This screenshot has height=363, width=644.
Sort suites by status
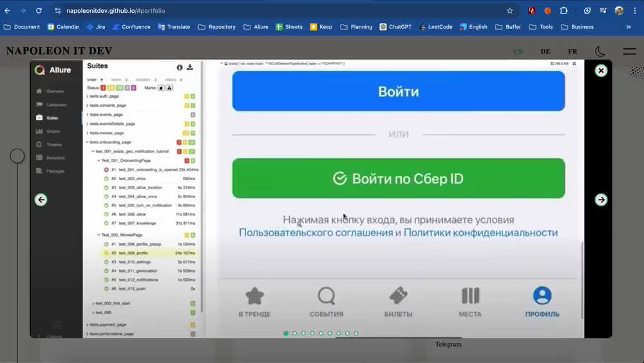click(x=173, y=80)
